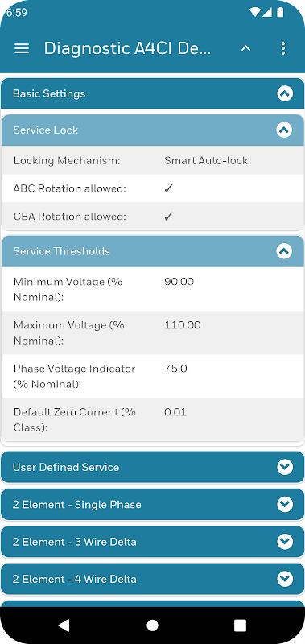Collapse Service Lock using its chevron icon
305x644 pixels.
tap(284, 130)
